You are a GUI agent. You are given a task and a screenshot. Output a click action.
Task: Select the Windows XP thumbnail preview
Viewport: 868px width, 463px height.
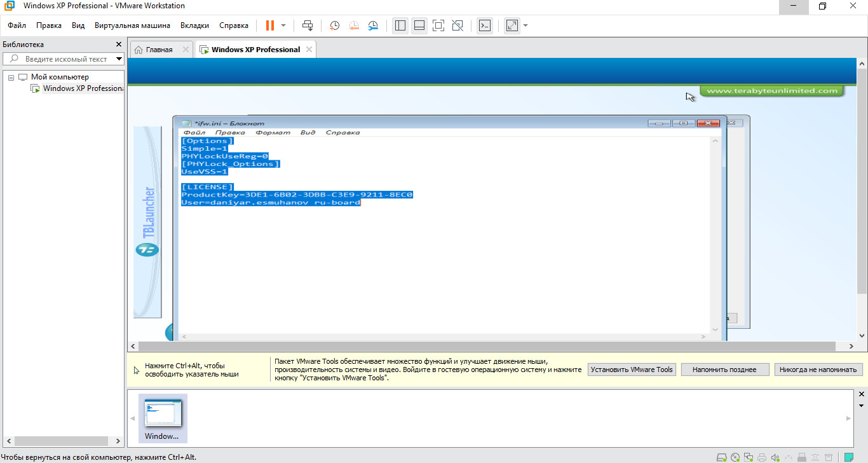coord(163,418)
